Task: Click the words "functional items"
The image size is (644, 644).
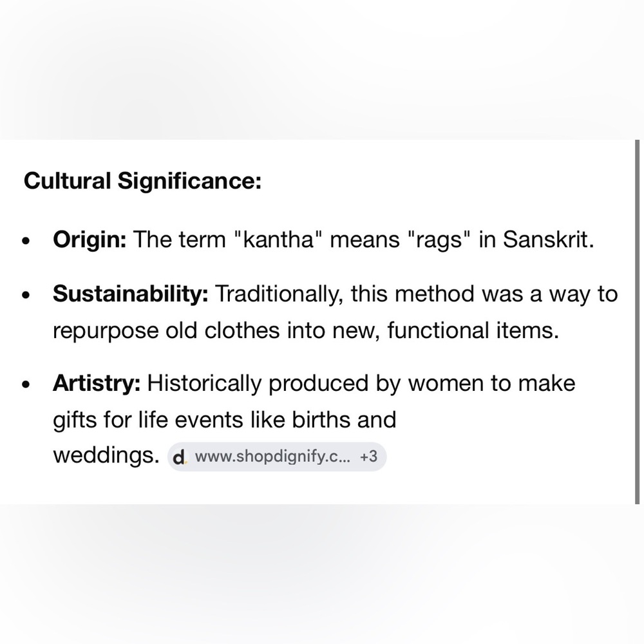Action: click(473, 330)
